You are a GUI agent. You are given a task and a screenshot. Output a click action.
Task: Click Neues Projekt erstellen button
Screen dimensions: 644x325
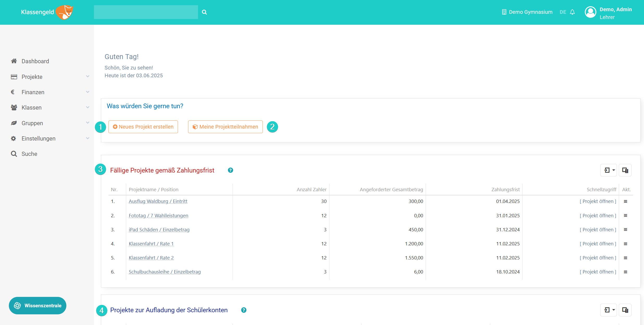coord(143,127)
